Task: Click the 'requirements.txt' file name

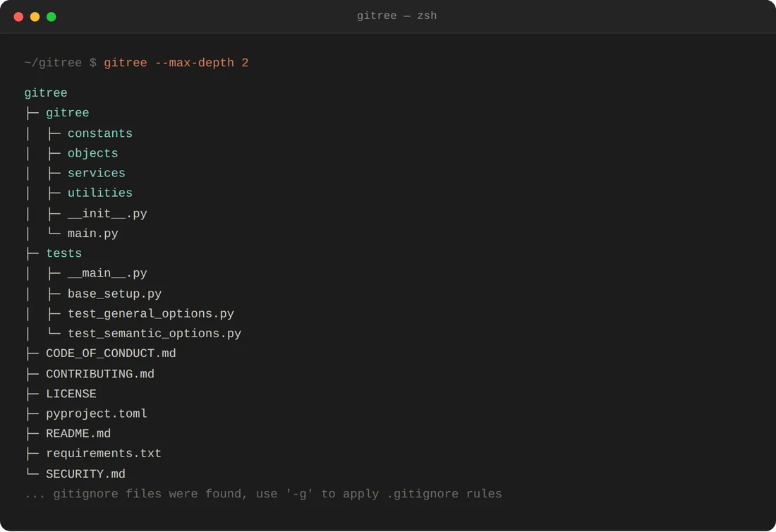Action: click(x=104, y=453)
